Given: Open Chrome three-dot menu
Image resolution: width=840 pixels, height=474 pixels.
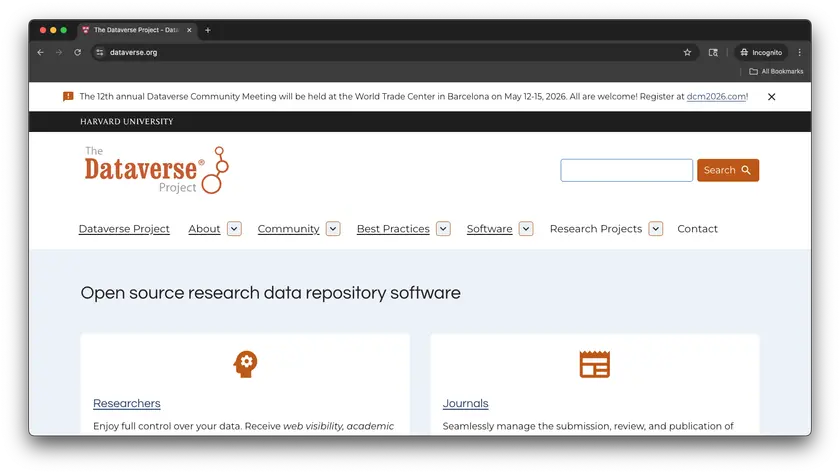Looking at the screenshot, I should 799,52.
